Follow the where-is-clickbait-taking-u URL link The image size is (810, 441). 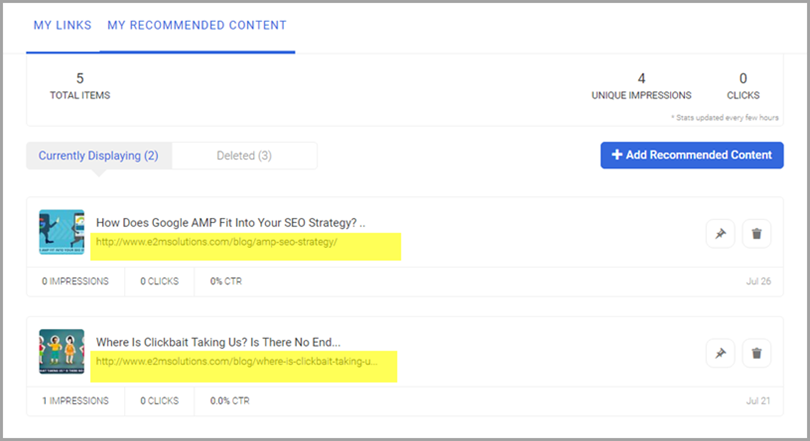236,361
